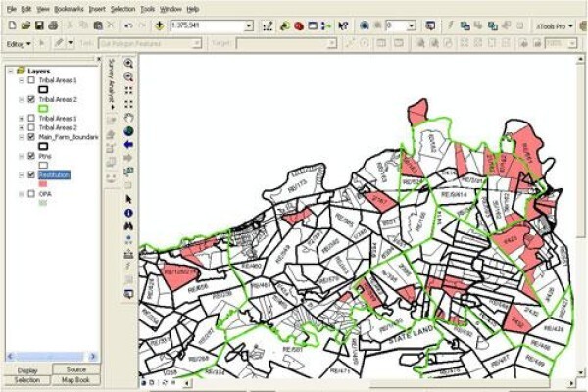Open the Bookmarks menu
Image resolution: width=588 pixels, height=392 pixels.
[69, 9]
